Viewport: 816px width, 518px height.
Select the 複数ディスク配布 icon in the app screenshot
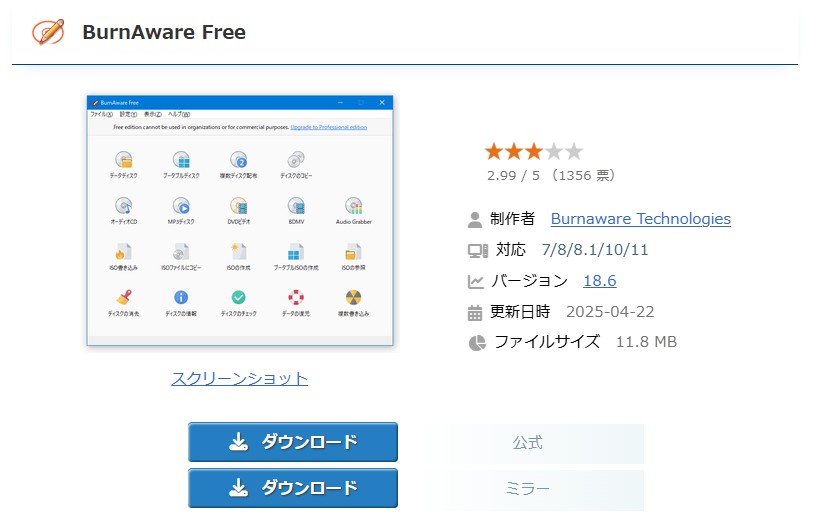click(x=238, y=159)
